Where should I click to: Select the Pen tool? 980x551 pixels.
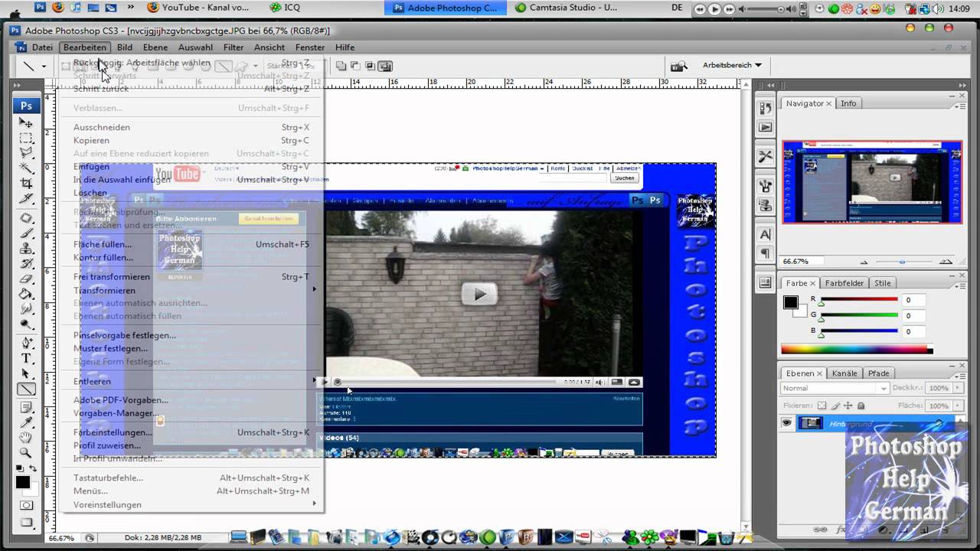coord(26,343)
